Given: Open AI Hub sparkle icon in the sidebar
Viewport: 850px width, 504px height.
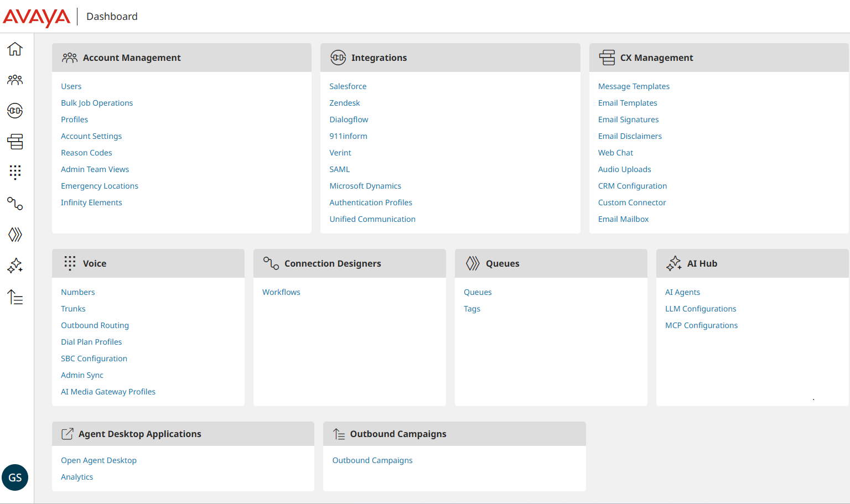Looking at the screenshot, I should (15, 266).
